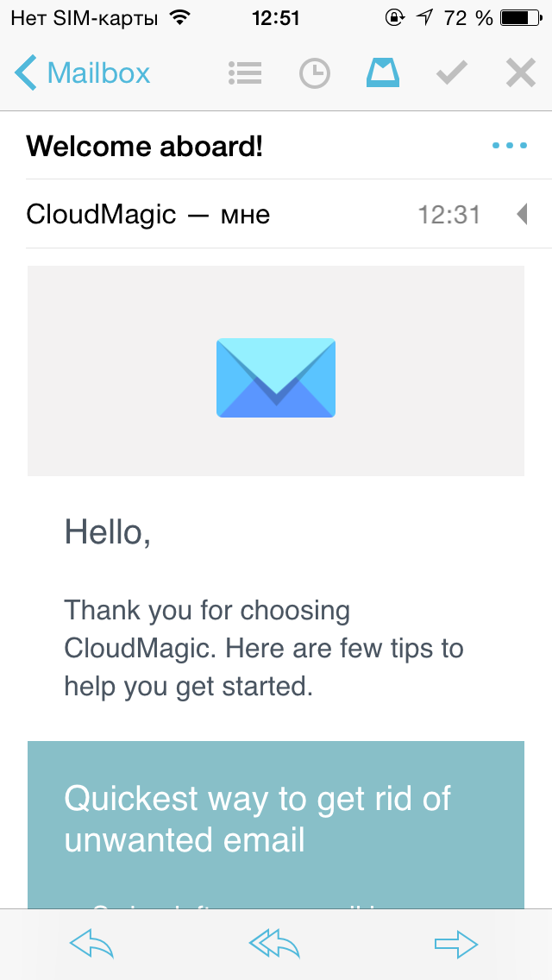The image size is (552, 980).
Task: Delete email using X icon
Action: [521, 73]
